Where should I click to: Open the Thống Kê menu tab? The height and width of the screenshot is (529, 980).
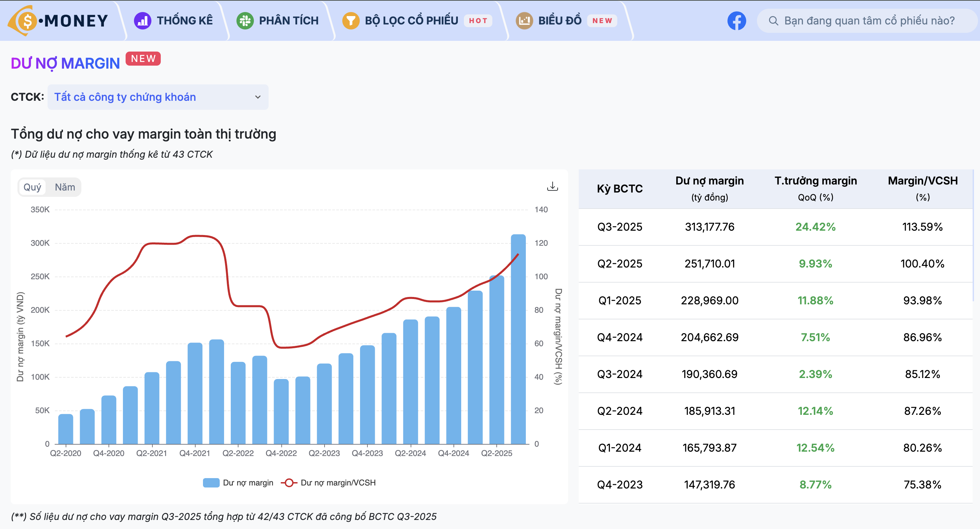(x=185, y=20)
